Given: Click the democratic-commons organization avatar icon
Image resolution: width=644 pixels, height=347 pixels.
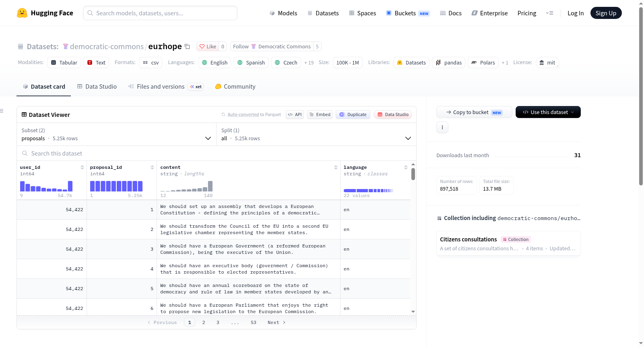Looking at the screenshot, I should pyautogui.click(x=66, y=46).
